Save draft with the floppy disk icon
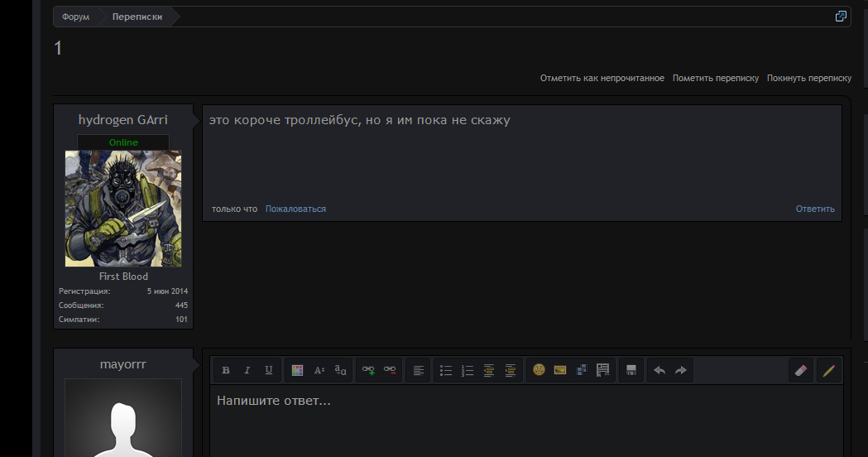Screen dimensions: 868x457 631,370
